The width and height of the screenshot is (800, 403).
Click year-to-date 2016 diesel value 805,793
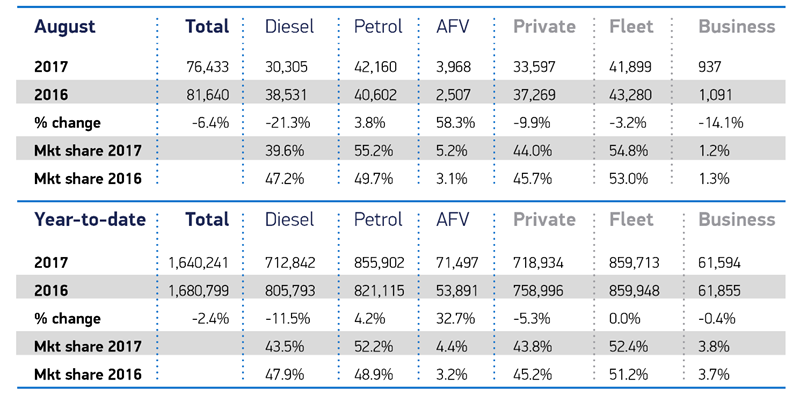tap(293, 291)
